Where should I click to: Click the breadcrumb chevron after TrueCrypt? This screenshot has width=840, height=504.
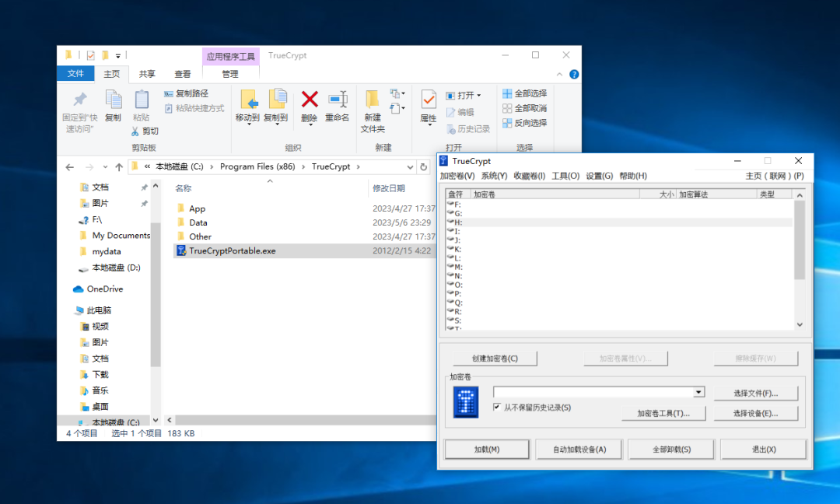pyautogui.click(x=359, y=167)
